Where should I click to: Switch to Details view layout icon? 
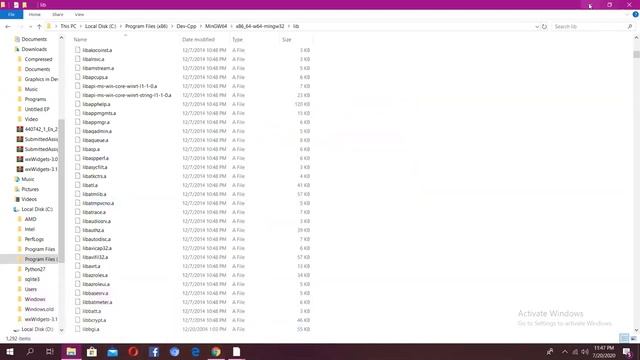click(x=624, y=338)
